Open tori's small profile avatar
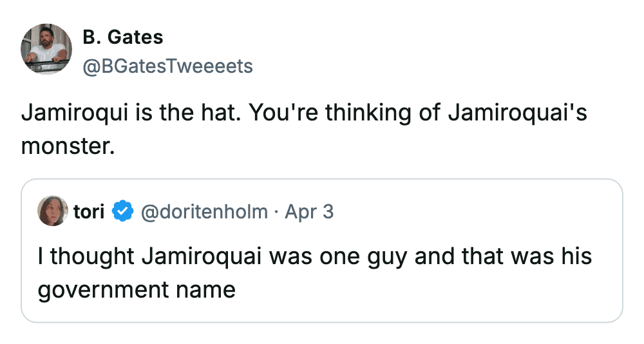644x344 pixels. click(53, 211)
